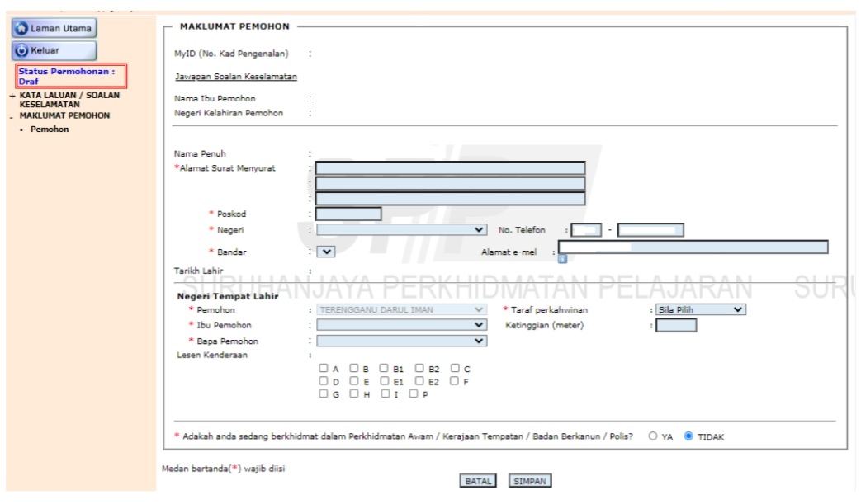
Task: Open the Ibu Pemohon birthplace dropdown
Action: tap(401, 325)
